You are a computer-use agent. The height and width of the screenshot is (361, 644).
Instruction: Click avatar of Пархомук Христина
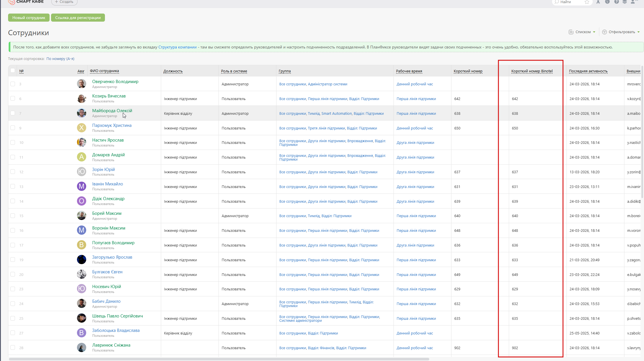click(x=82, y=128)
